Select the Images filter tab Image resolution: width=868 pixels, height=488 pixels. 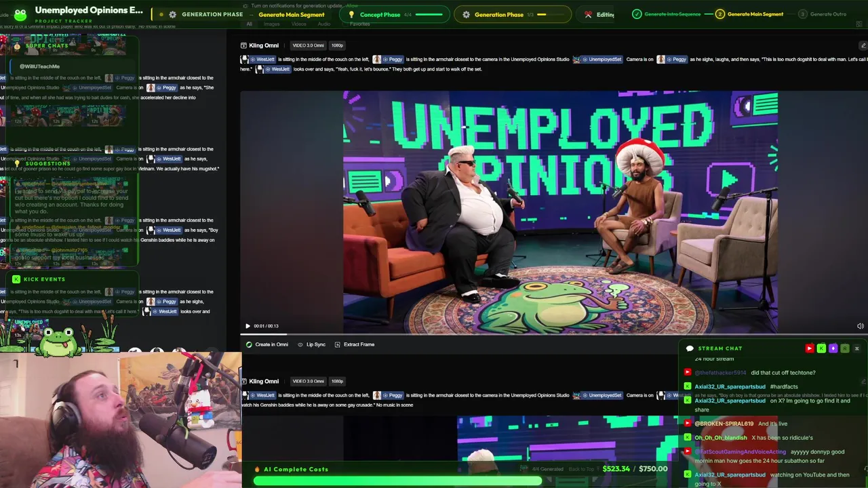[x=272, y=24]
